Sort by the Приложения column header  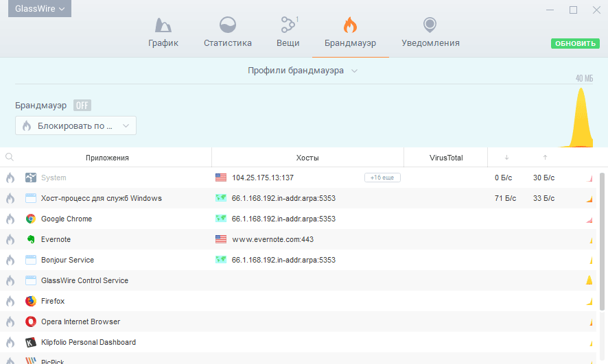pos(107,158)
